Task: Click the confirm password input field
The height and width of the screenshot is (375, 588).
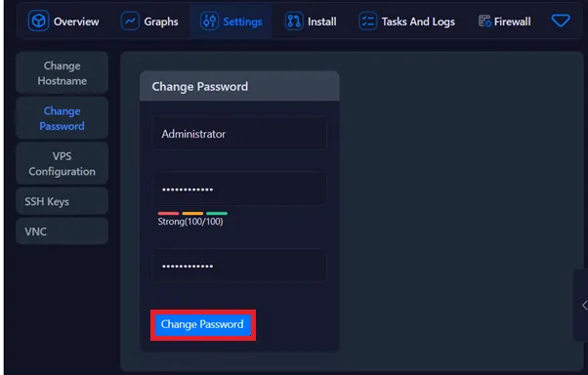Action: (239, 266)
